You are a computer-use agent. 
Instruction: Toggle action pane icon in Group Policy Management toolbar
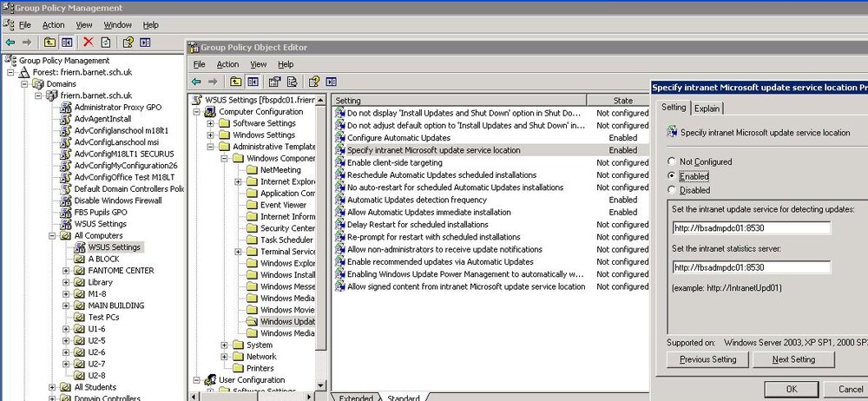click(145, 42)
